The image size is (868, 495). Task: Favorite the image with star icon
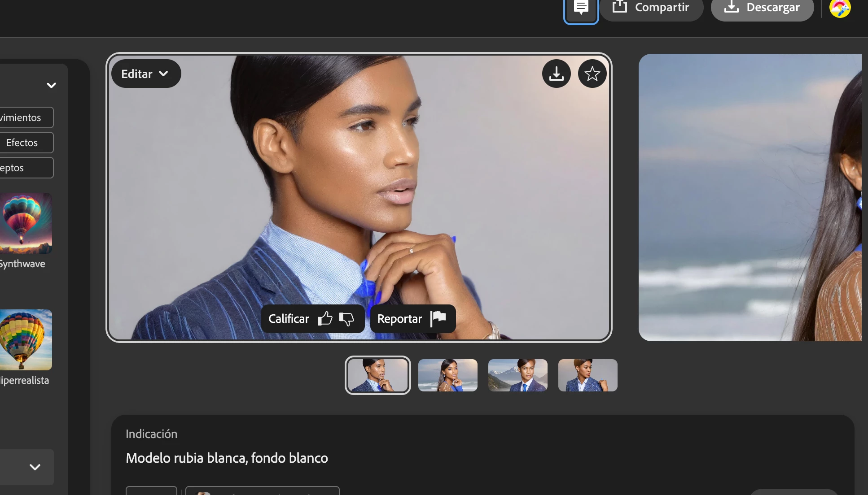coord(592,74)
